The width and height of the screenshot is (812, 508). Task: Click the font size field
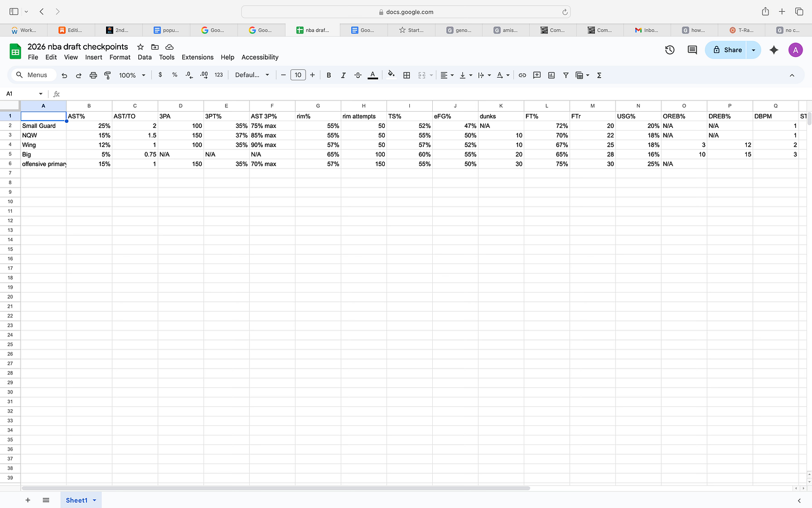(298, 75)
